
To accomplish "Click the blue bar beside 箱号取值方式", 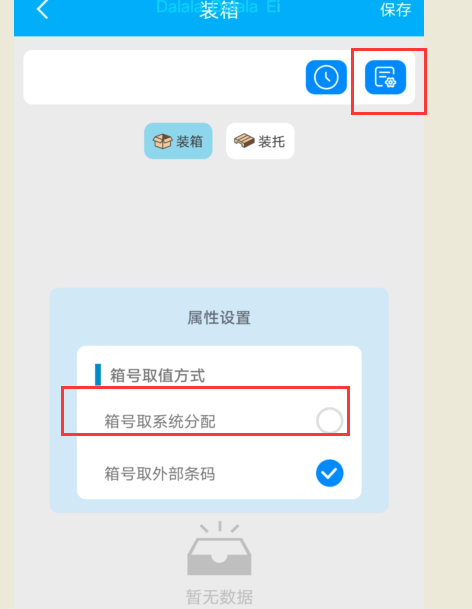I will coord(98,375).
